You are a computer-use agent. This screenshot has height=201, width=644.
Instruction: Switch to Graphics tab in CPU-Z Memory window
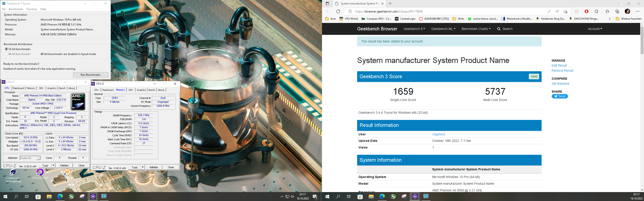click(x=141, y=90)
